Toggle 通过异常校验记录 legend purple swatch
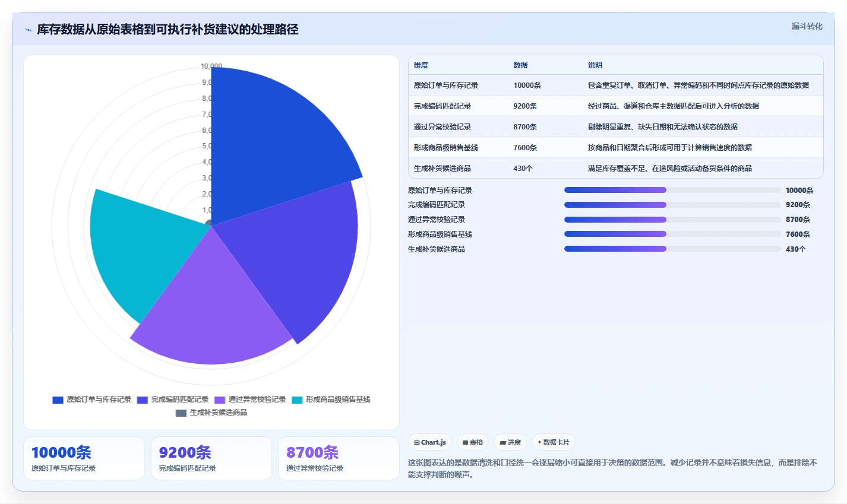This screenshot has height=504, width=847. coord(220,400)
